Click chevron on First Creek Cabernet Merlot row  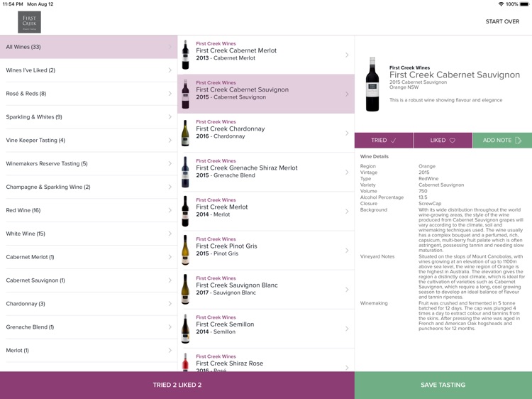tap(347, 55)
